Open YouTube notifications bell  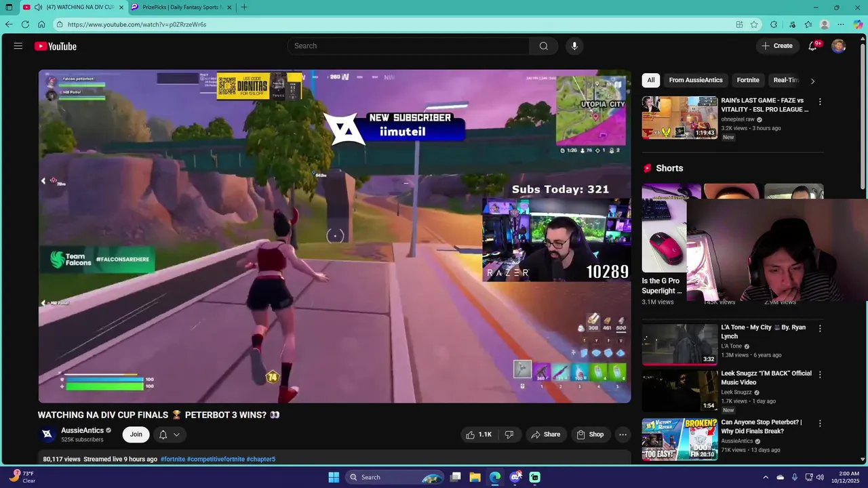tap(812, 45)
